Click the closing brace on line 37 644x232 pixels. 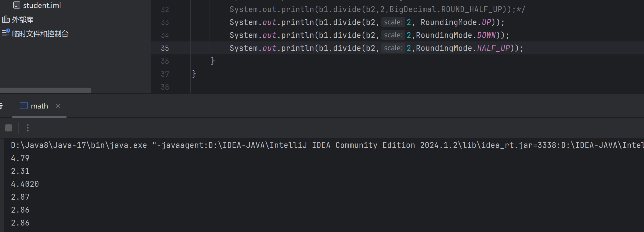(194, 74)
